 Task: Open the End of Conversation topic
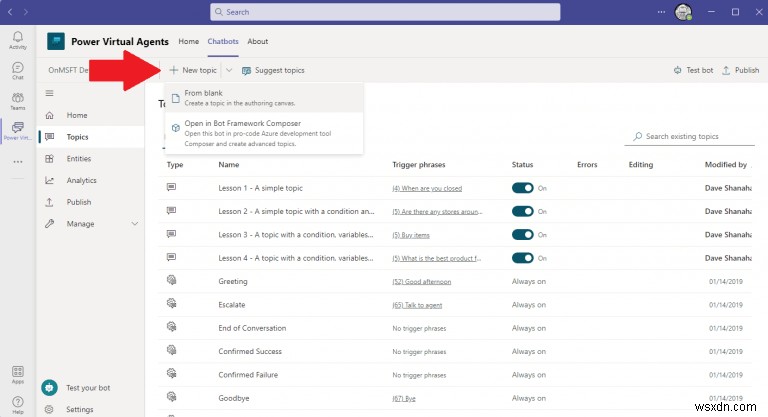[252, 328]
